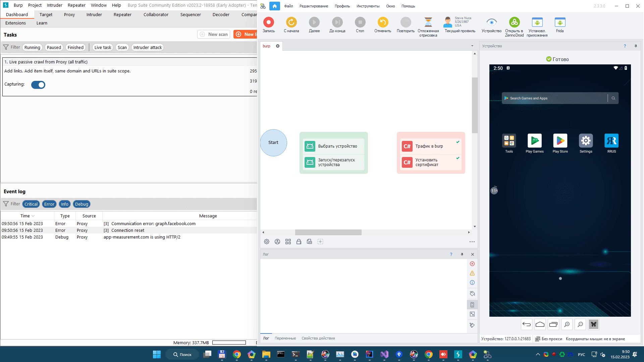Zoom in device screen
Viewport: 644px width, 362px height.
pos(567,324)
